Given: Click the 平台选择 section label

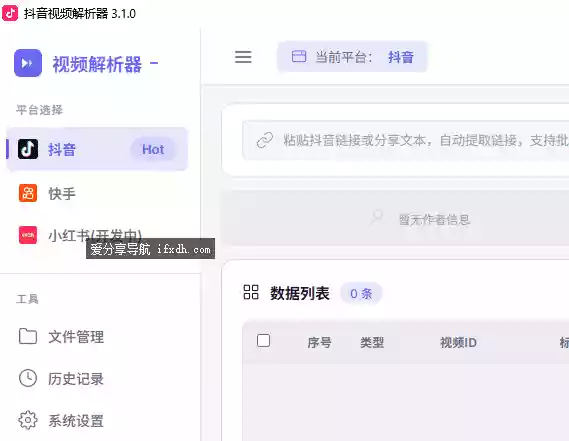Looking at the screenshot, I should pos(39,110).
